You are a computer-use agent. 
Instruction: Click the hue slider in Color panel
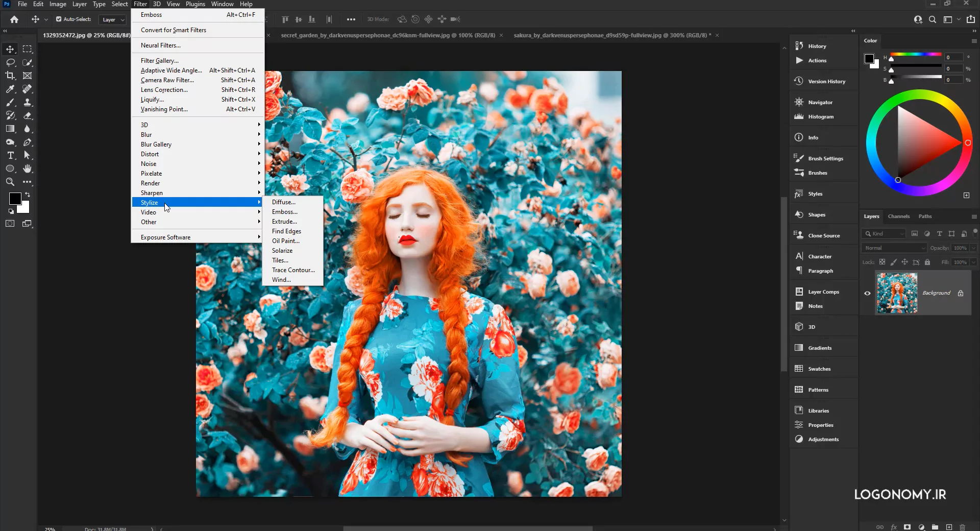tap(916, 54)
